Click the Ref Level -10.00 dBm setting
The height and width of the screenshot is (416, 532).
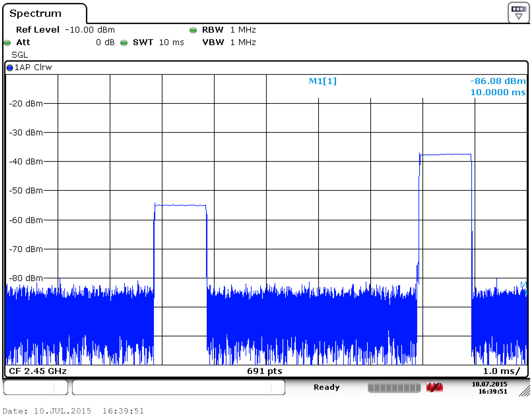(65, 30)
